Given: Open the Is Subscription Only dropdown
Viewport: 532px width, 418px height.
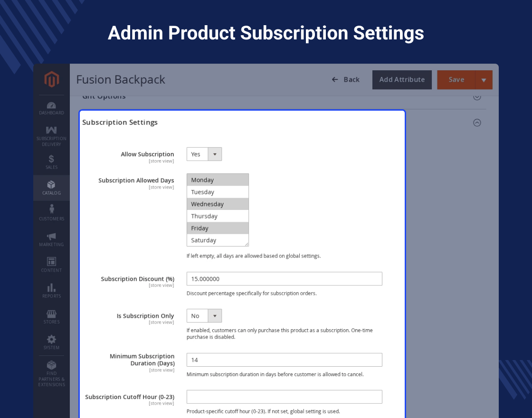Looking at the screenshot, I should click(204, 315).
